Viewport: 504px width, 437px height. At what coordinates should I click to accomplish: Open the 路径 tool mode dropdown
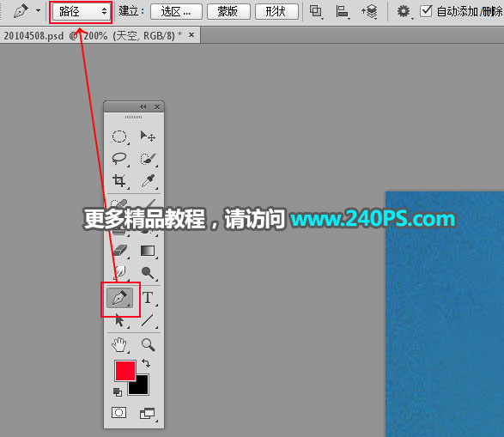point(81,11)
